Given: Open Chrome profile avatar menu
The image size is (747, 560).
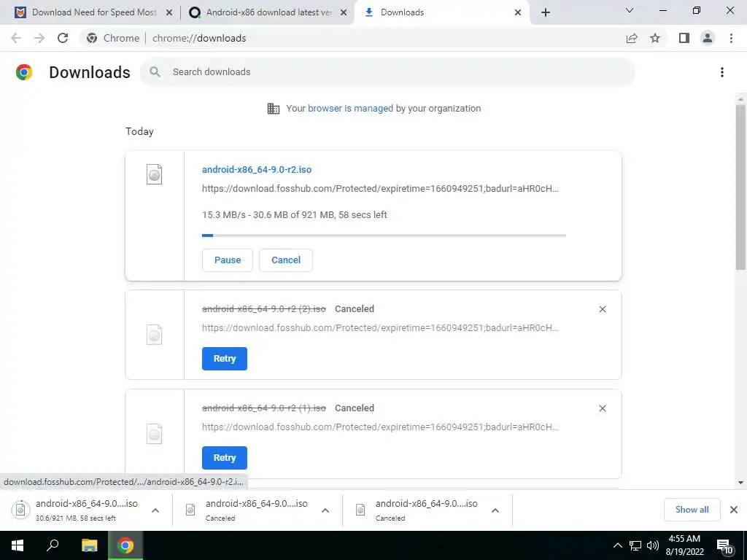Looking at the screenshot, I should pyautogui.click(x=708, y=38).
